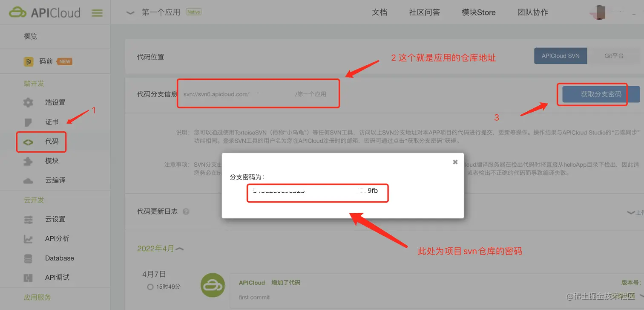Click the 端开发 section heading
Screen dimensions: 644x310
tap(34, 84)
